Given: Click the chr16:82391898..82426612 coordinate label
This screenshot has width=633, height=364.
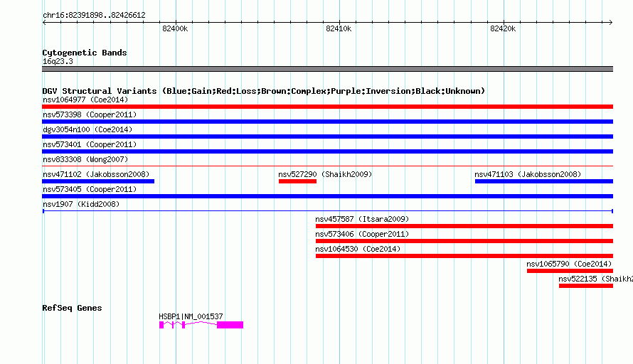Looking at the screenshot, I should 94,16.
